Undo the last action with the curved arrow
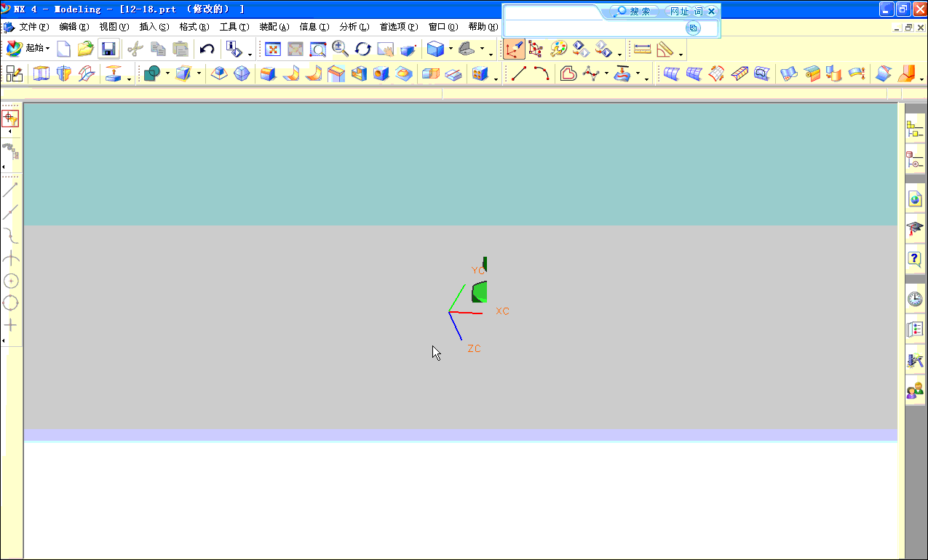The image size is (928, 560). pos(207,49)
